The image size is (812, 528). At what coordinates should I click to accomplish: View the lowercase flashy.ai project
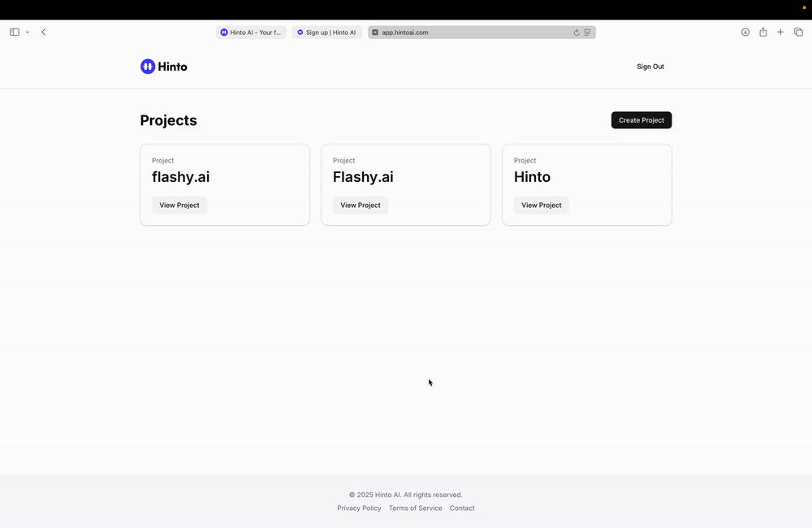(179, 206)
